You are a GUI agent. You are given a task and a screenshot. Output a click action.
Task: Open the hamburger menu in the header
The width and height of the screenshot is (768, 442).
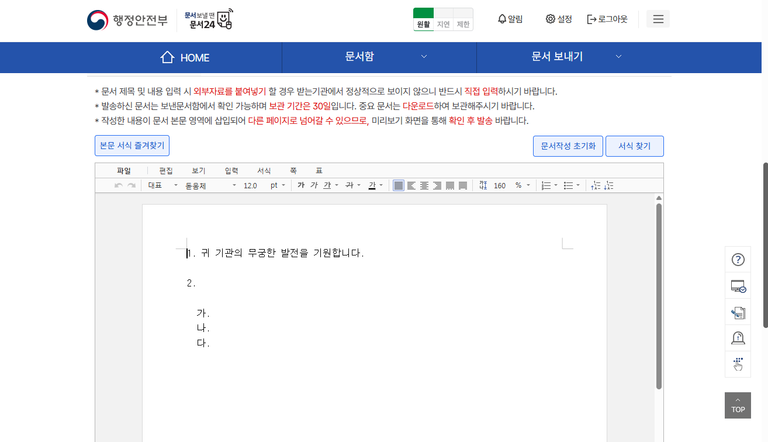658,19
